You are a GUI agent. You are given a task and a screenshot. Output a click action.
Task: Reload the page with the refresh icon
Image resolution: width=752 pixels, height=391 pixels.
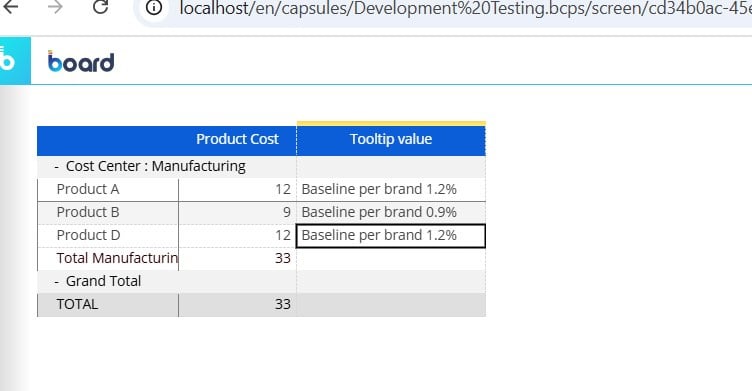coord(100,7)
